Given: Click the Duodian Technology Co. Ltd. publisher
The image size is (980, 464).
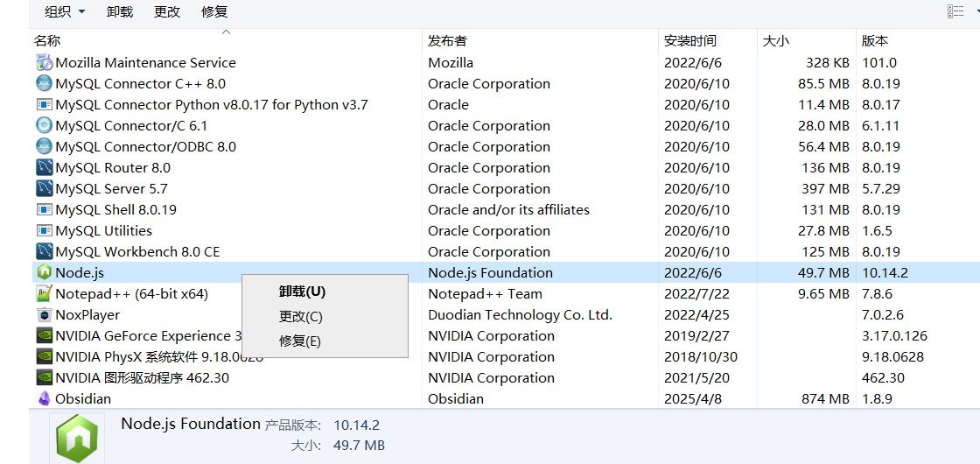Looking at the screenshot, I should click(x=520, y=315).
